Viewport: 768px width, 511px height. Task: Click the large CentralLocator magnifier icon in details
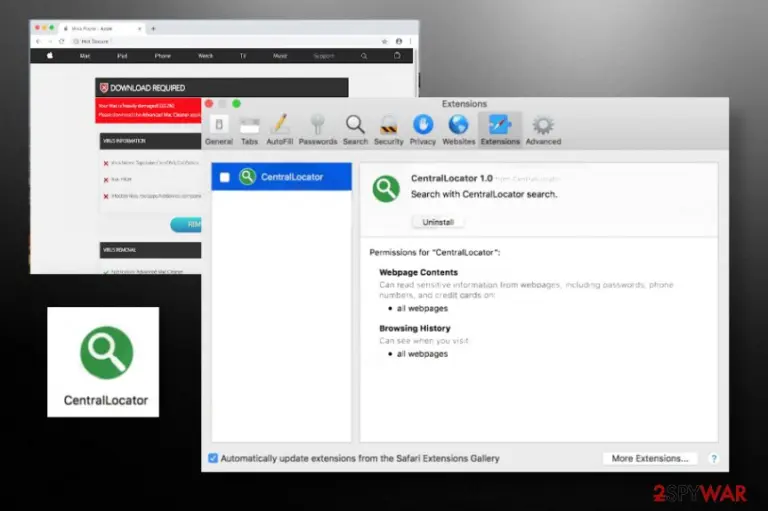pyautogui.click(x=386, y=189)
